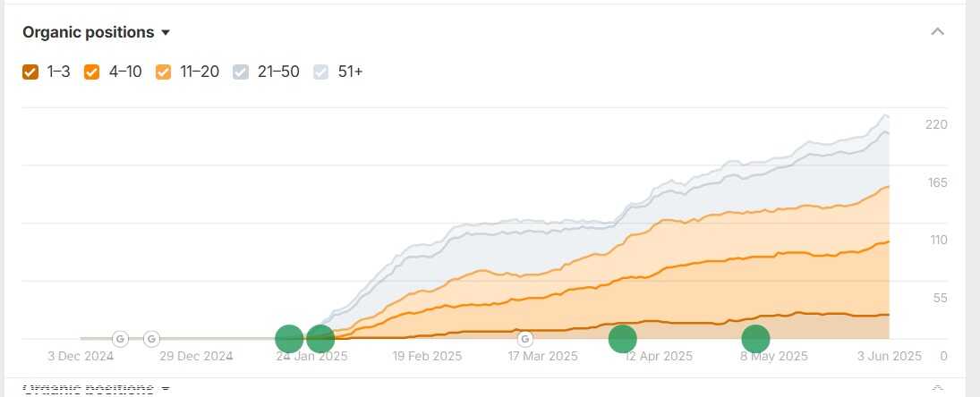
Task: Click the 3 Jun 2025 axis date
Action: (890, 357)
